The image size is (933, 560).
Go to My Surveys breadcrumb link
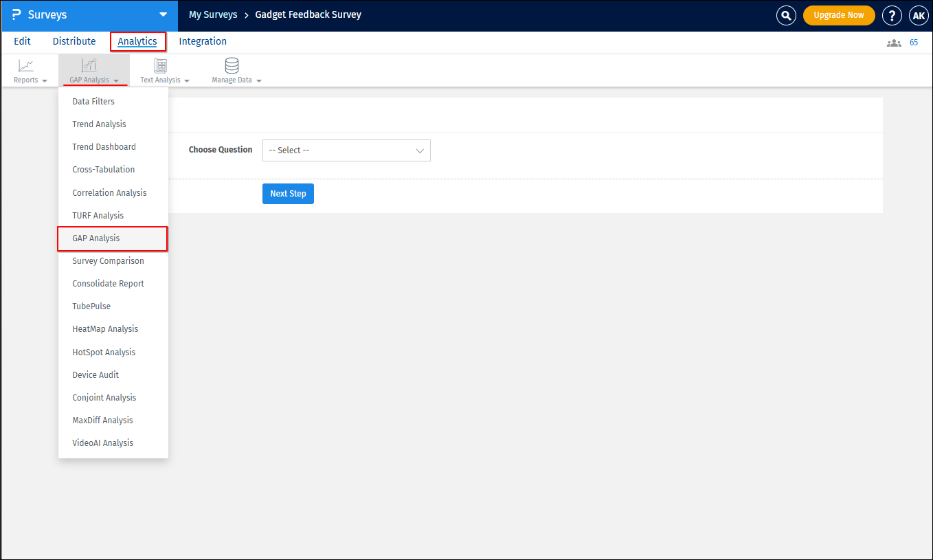pyautogui.click(x=213, y=14)
